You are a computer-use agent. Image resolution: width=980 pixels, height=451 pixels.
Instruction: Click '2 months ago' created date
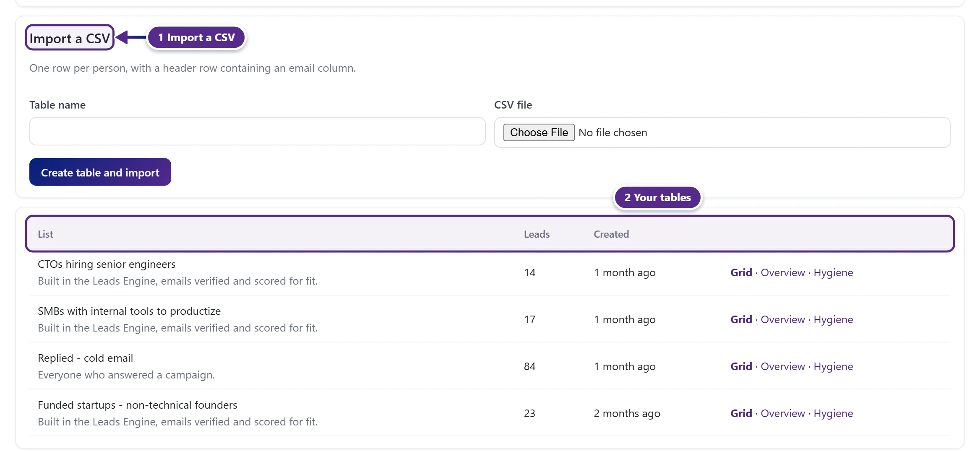pyautogui.click(x=627, y=413)
